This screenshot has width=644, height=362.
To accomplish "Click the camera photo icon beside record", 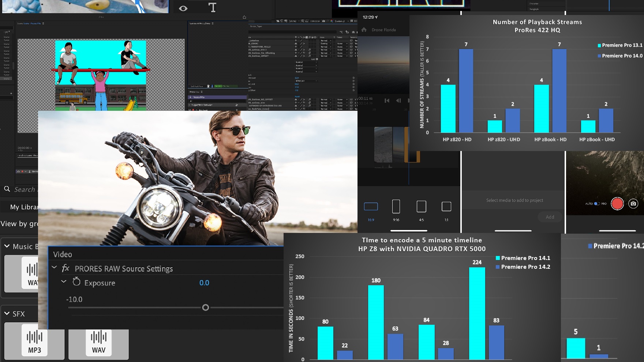I will [633, 204].
